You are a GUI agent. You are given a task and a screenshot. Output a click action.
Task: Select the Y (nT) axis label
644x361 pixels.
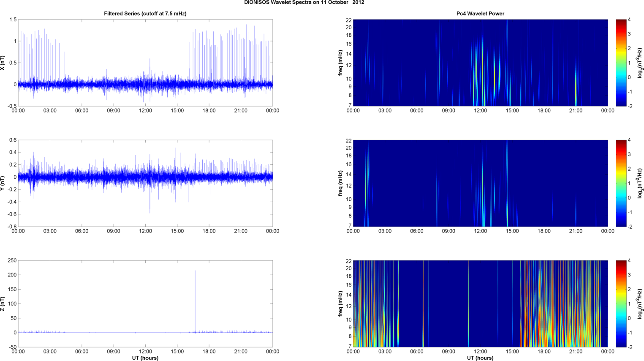pos(3,183)
